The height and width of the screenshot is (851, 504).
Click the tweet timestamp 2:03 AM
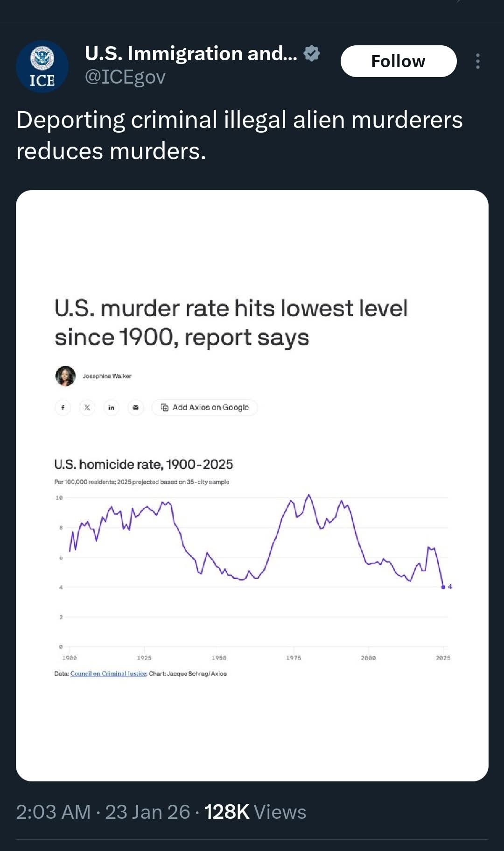pos(53,812)
